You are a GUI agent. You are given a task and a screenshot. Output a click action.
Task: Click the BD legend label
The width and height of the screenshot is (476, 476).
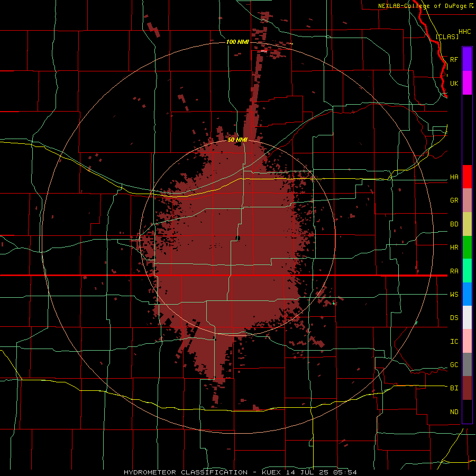pyautogui.click(x=454, y=224)
